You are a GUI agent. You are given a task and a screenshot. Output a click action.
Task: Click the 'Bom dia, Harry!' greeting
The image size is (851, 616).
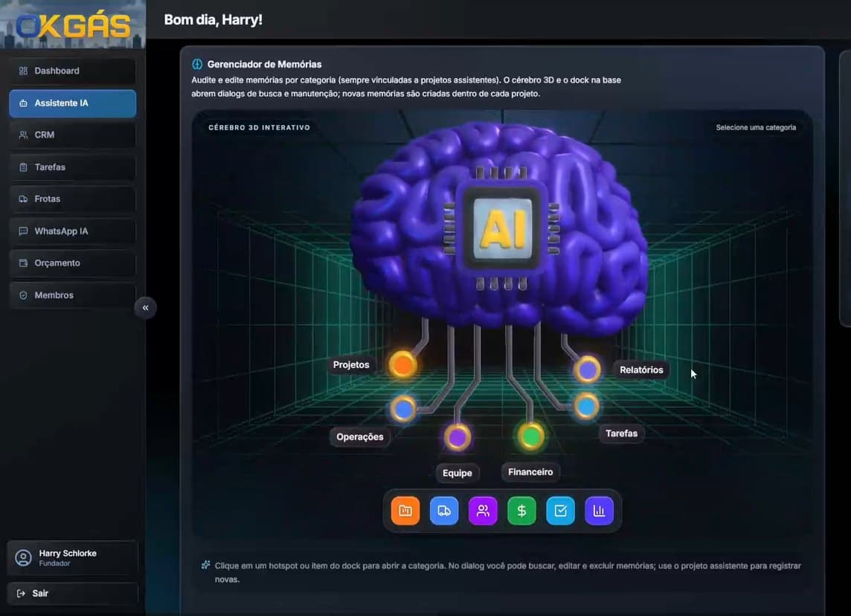213,19
